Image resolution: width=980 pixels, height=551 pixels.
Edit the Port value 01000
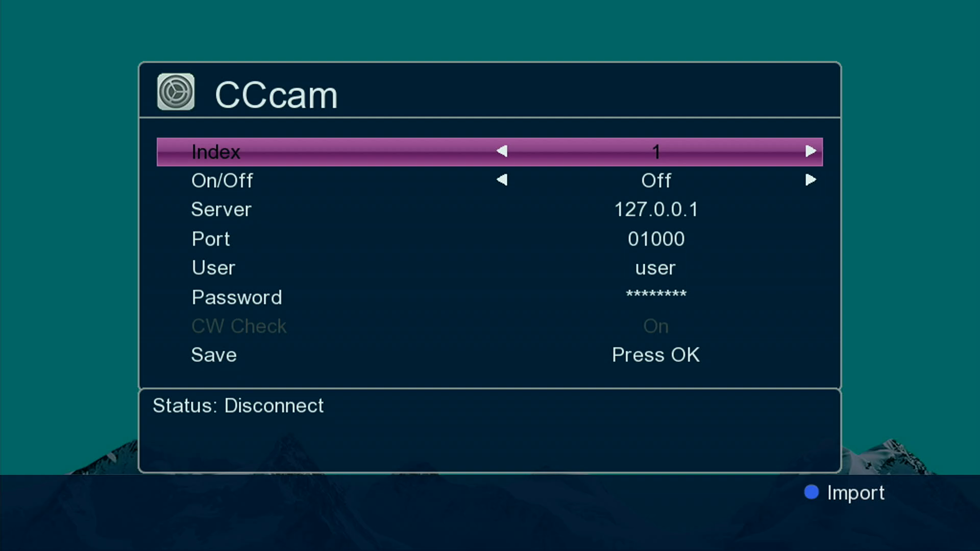[x=656, y=239]
